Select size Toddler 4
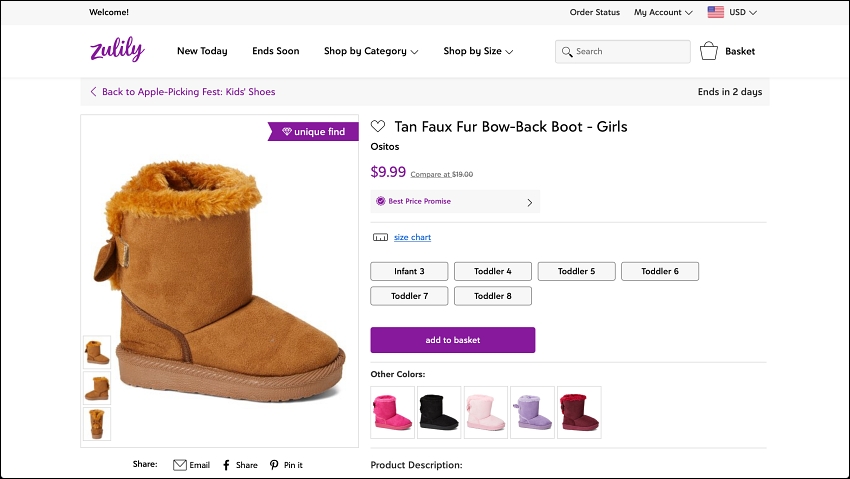Screen dimensions: 850x479 click(x=493, y=271)
